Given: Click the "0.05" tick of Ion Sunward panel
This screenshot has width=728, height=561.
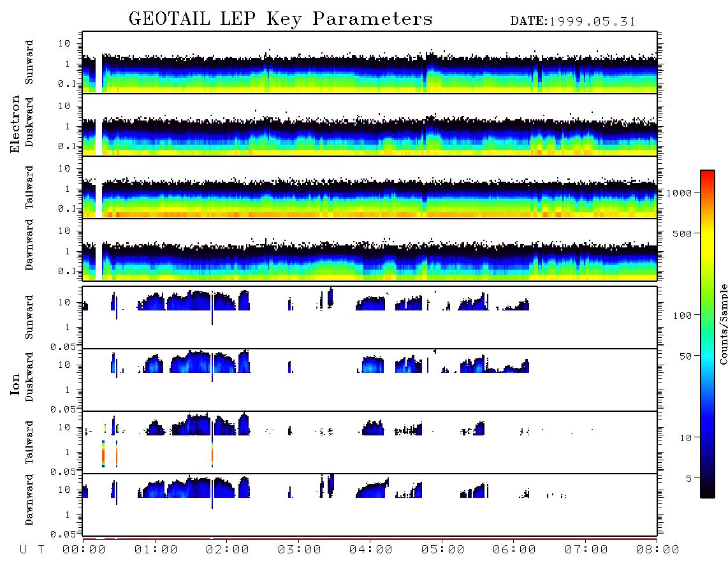Looking at the screenshot, I should (x=63, y=346).
